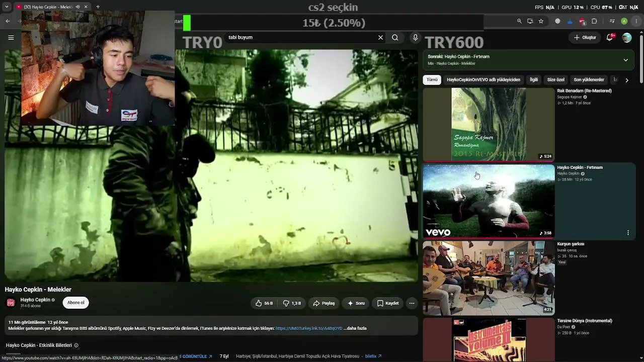The image size is (644, 362).
Task: Open the Rak Benadam Re-Mastered thumbnail
Action: point(489,125)
